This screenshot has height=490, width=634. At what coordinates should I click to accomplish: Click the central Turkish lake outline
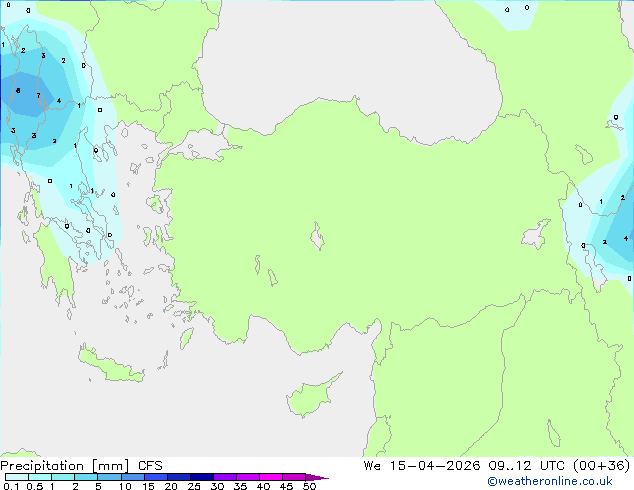click(x=317, y=236)
